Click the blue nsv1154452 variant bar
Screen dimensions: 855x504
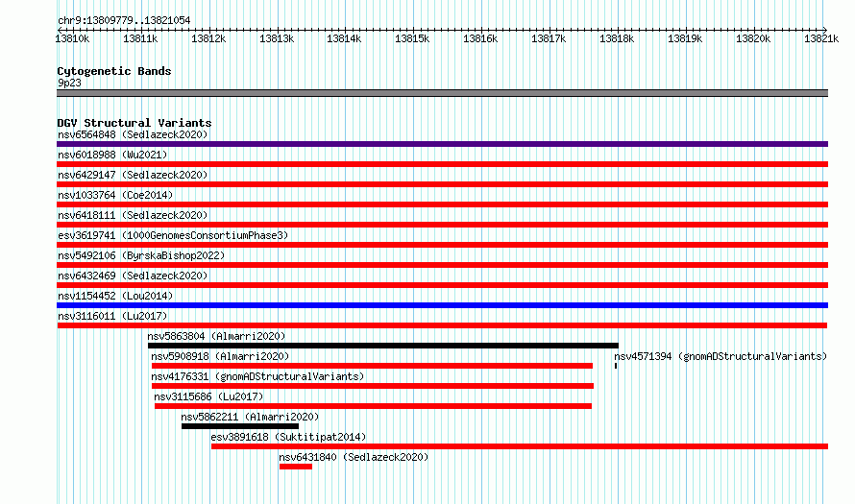(x=442, y=305)
